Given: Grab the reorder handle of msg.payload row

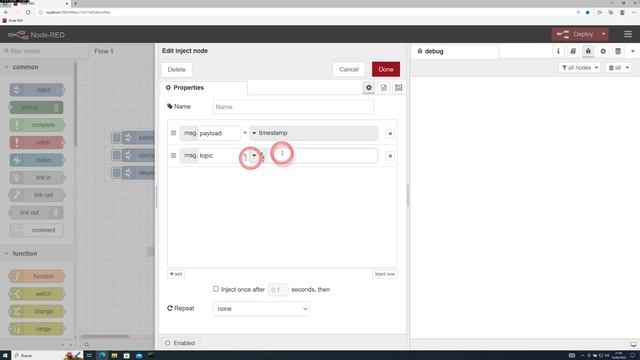Looking at the screenshot, I should point(173,133).
